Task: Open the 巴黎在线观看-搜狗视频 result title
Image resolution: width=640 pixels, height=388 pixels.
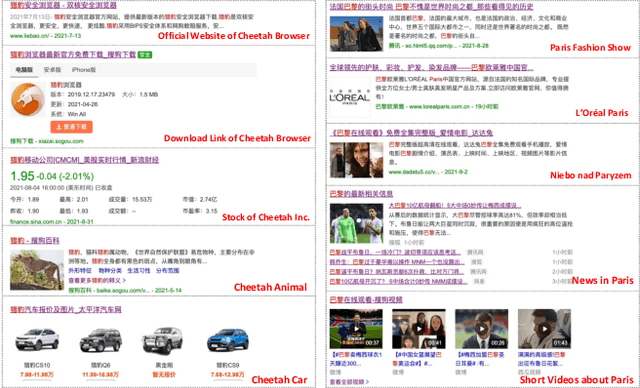Action: coord(366,300)
